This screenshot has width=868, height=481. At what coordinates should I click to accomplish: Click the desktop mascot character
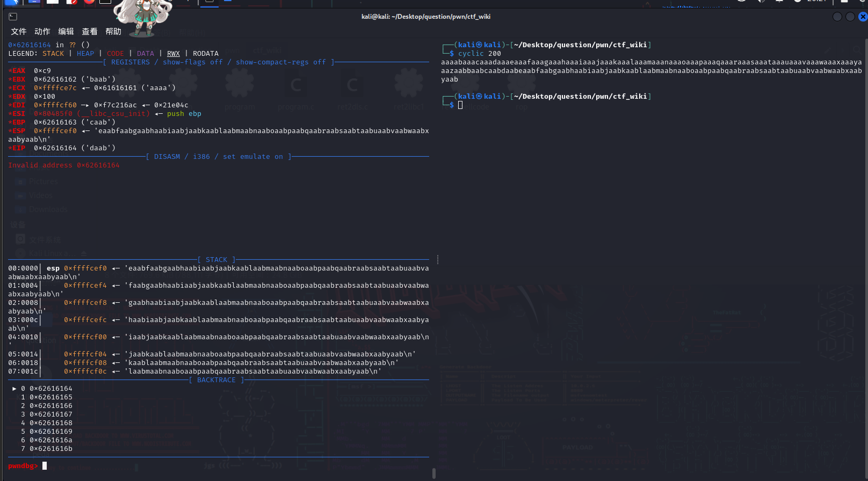pos(143,16)
